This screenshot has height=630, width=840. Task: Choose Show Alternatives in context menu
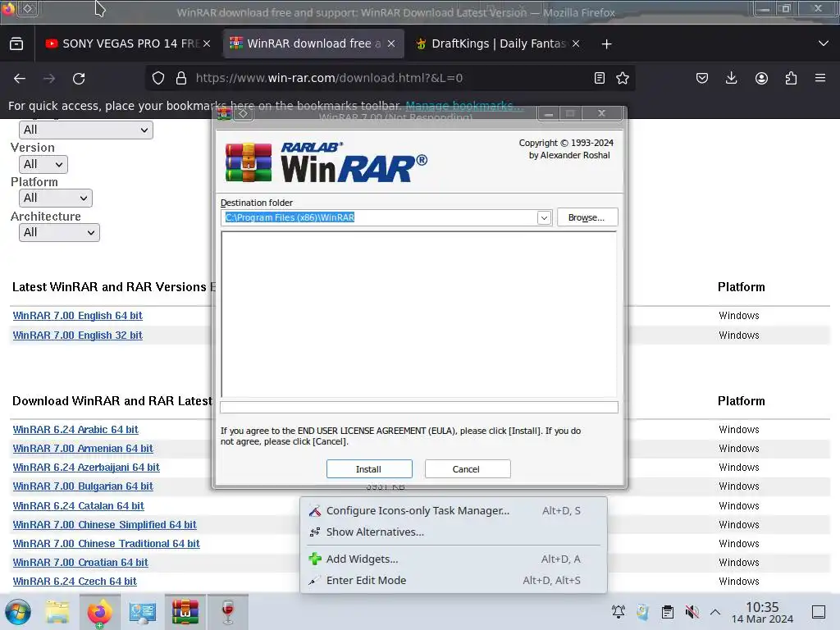coord(453,532)
